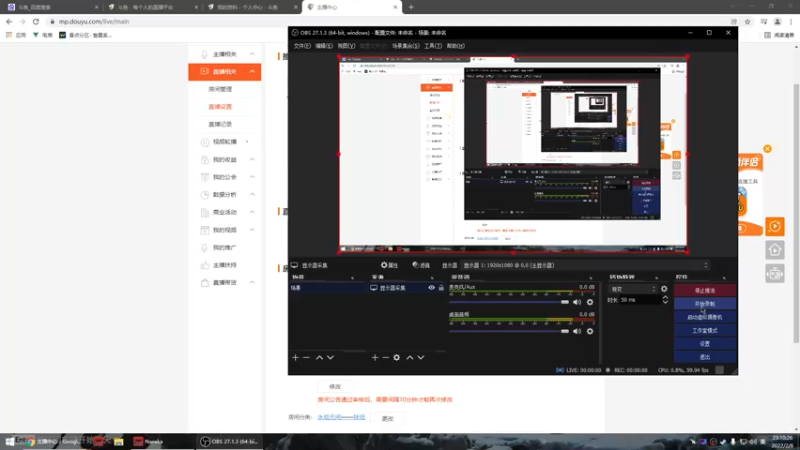Mute the 桌面音频 speaker icon
Viewport: 800px width, 450px height.
click(577, 331)
